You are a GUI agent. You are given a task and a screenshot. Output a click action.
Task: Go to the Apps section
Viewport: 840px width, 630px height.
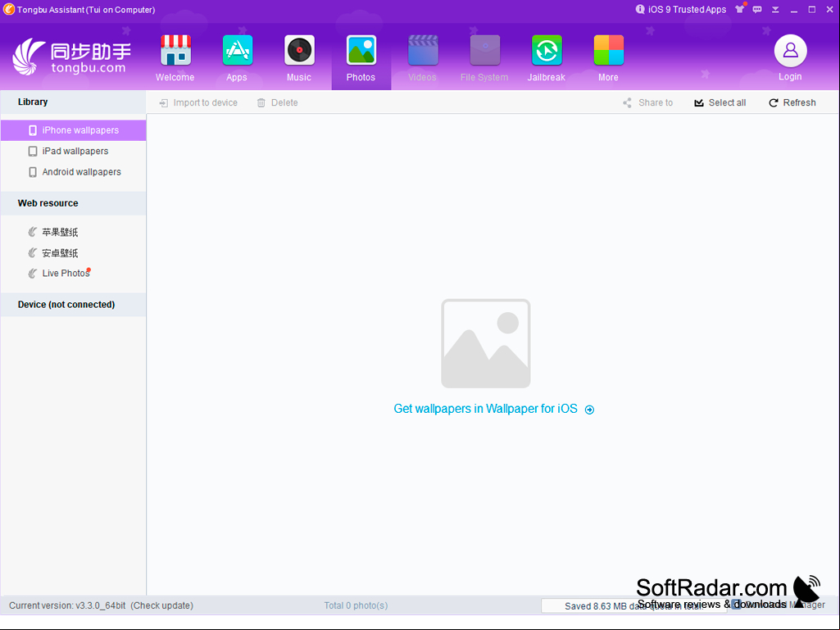click(x=237, y=58)
